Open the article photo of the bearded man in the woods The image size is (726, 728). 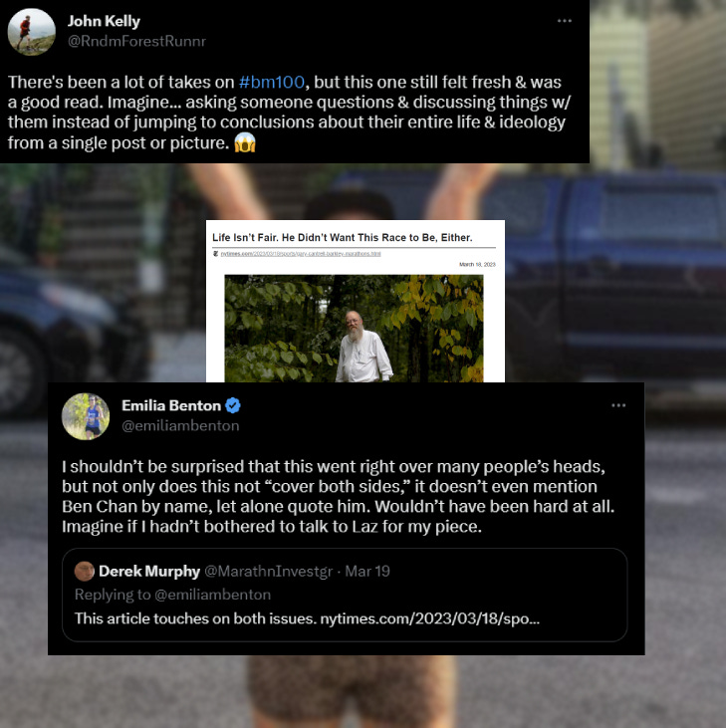[x=354, y=329]
